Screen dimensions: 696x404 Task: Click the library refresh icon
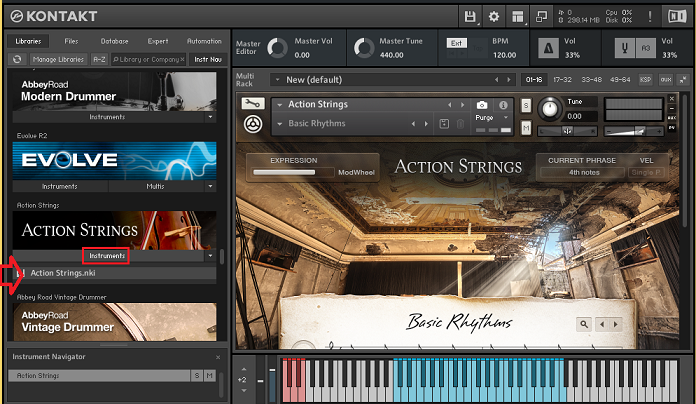tap(17, 59)
